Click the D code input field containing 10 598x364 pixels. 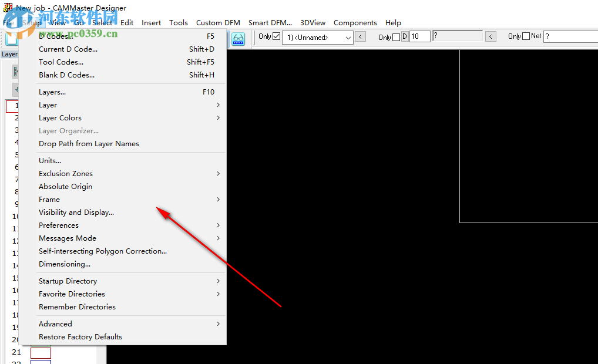pyautogui.click(x=419, y=36)
